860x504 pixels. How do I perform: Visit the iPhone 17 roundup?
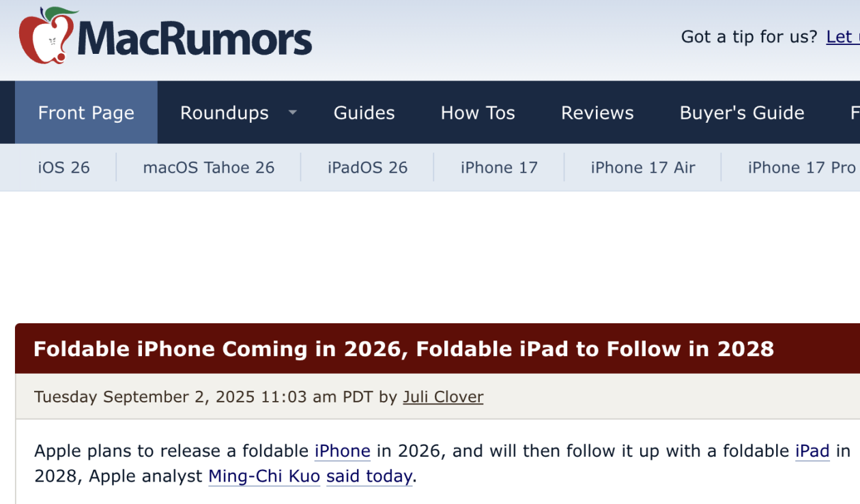pyautogui.click(x=499, y=168)
